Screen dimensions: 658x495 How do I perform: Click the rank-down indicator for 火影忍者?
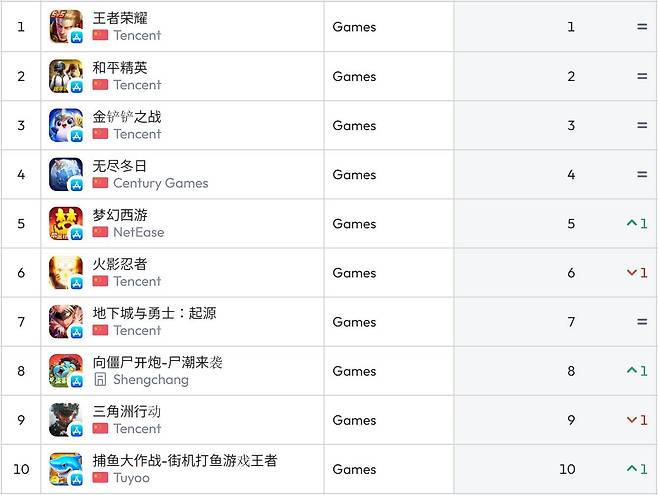point(637,272)
